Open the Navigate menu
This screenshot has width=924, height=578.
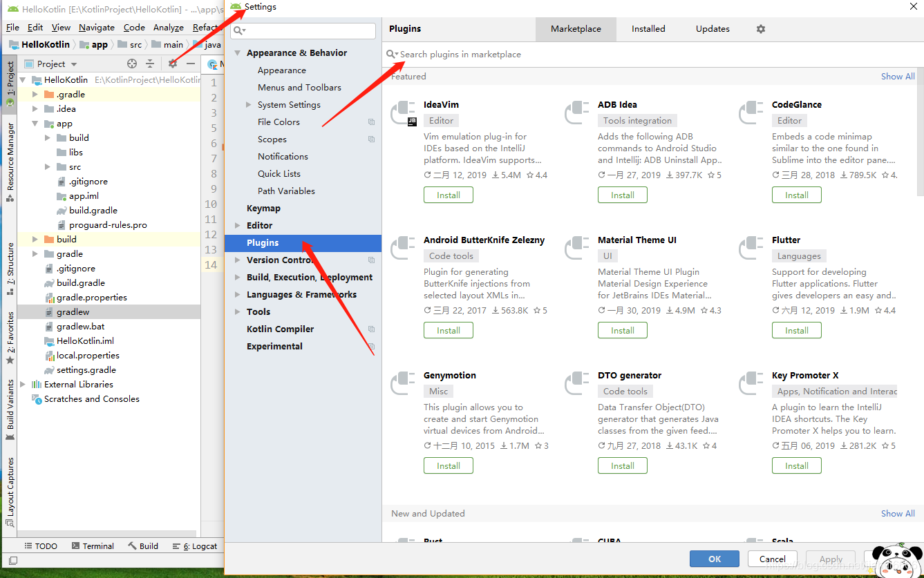pos(97,28)
